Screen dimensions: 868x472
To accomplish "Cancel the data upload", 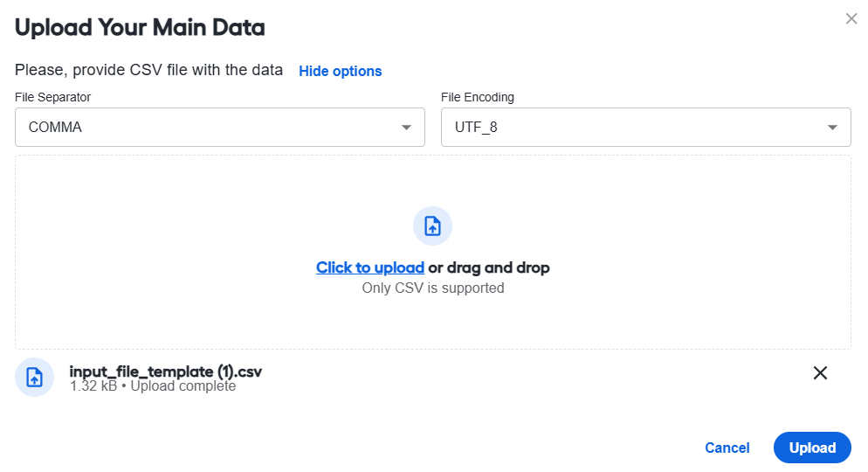I will click(x=727, y=448).
